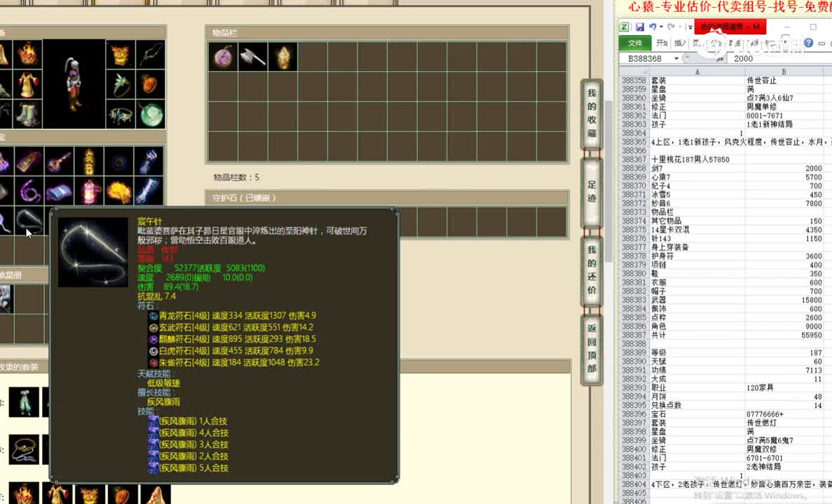Screen dimensions: 832x504
Task: Open 我的还价 side button
Action: (592, 270)
